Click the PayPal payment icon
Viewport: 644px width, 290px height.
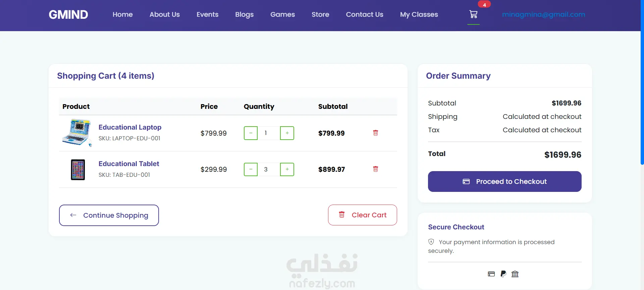[x=503, y=274]
